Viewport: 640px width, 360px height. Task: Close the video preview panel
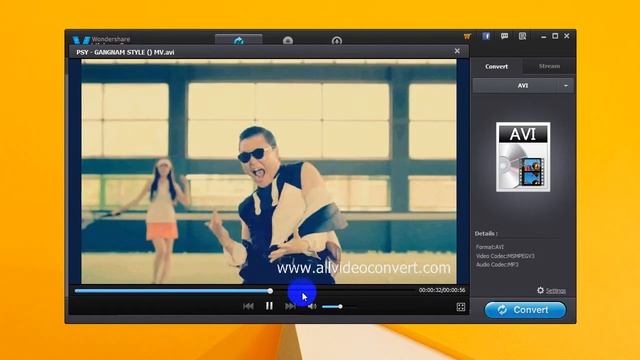tap(457, 51)
